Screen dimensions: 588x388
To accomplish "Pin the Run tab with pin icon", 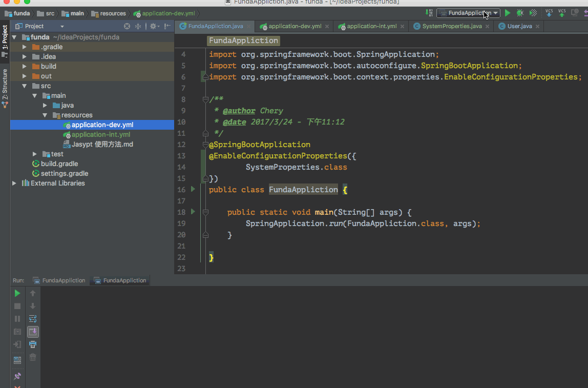I will pos(17,376).
